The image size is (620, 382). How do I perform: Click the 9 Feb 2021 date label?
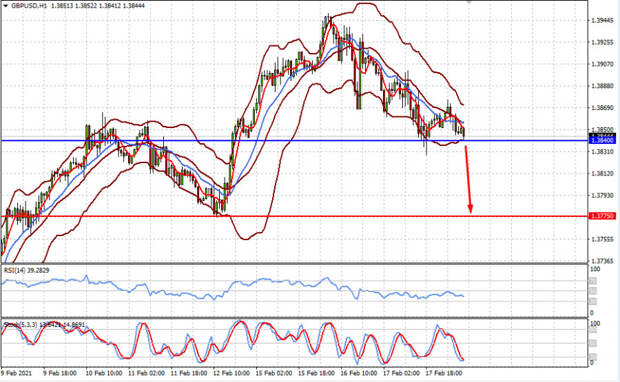(x=16, y=373)
